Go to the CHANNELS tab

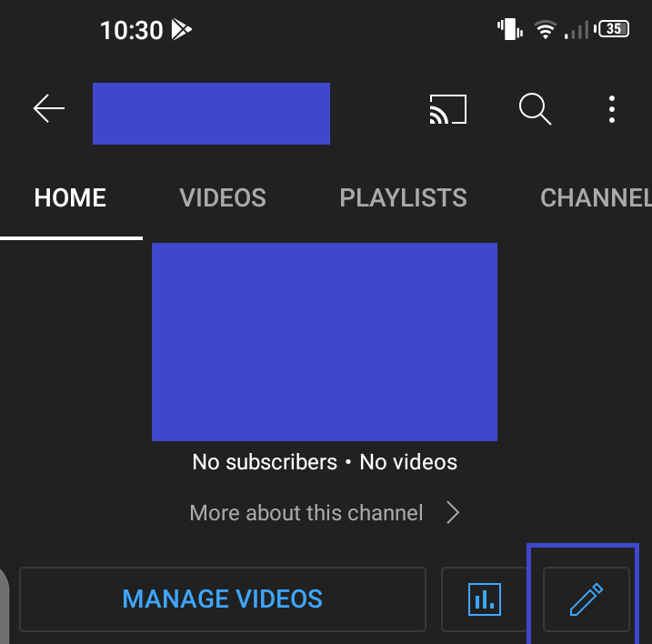point(596,197)
